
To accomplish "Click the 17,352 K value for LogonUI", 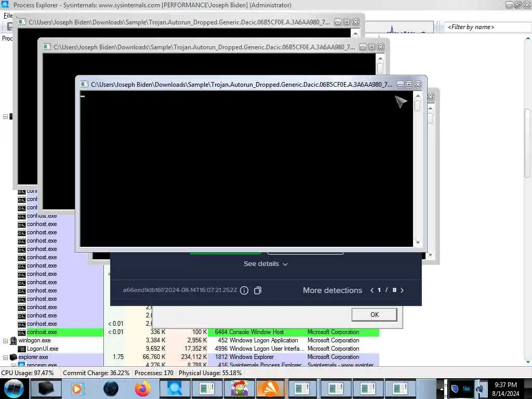I will pyautogui.click(x=195, y=349).
